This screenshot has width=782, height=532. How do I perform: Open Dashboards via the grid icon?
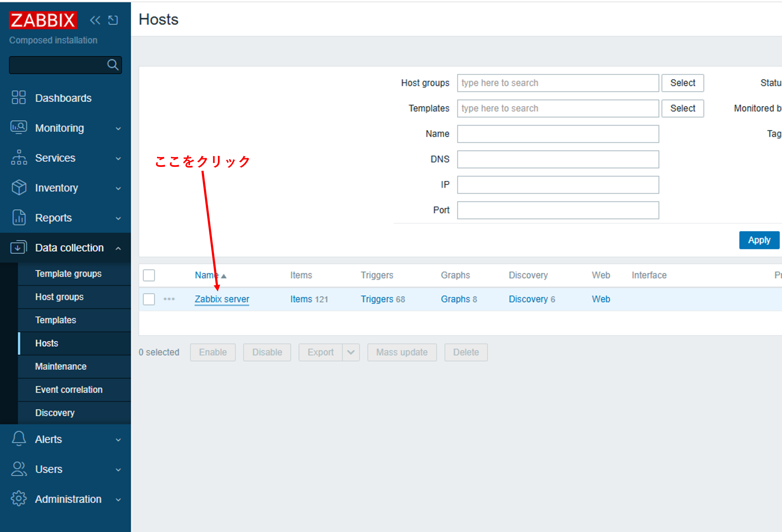(19, 97)
